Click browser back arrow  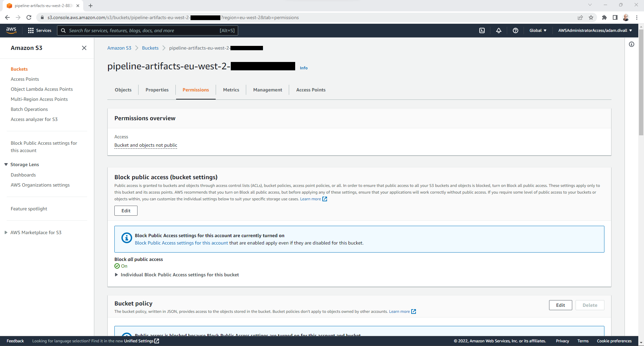pos(7,17)
